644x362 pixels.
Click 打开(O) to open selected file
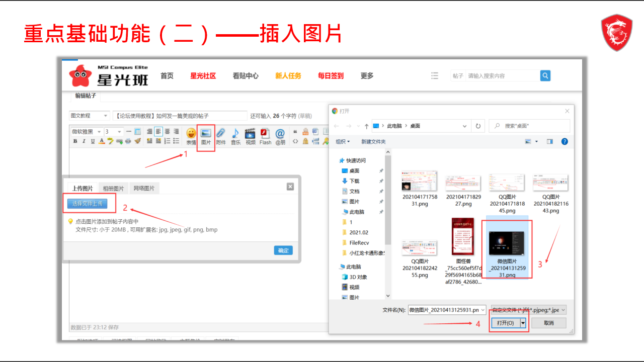click(x=505, y=323)
